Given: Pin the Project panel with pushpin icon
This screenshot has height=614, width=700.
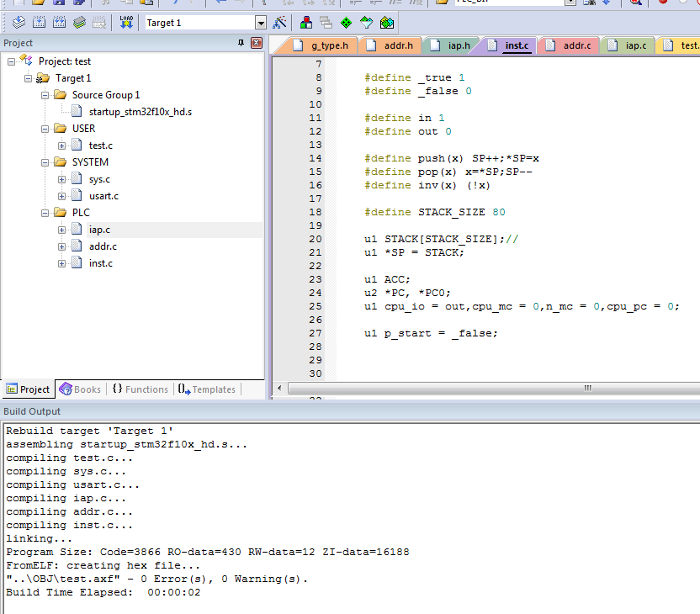Looking at the screenshot, I should 241,43.
